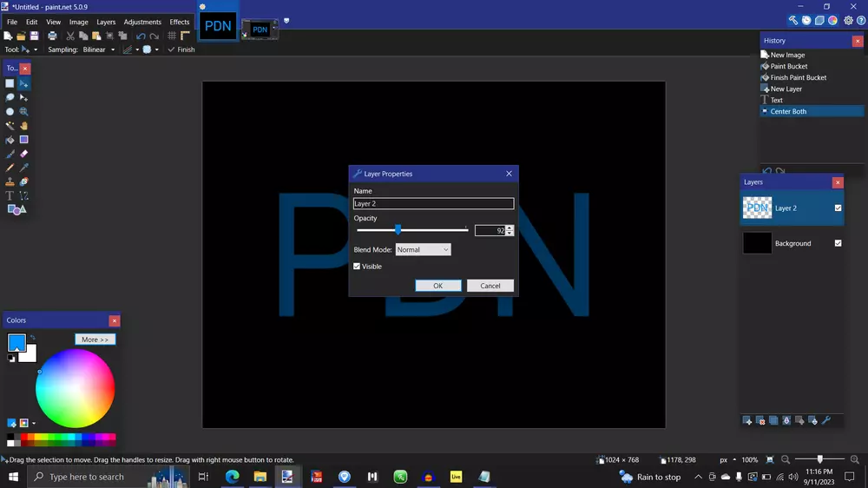Click OK in Layer Properties dialog
The height and width of the screenshot is (488, 868).
(437, 286)
